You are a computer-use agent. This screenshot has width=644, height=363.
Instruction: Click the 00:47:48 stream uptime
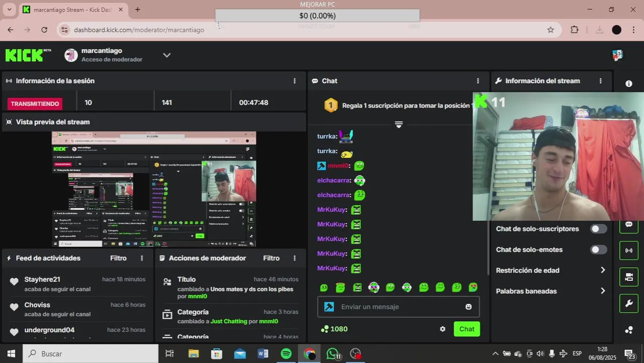pos(253,102)
